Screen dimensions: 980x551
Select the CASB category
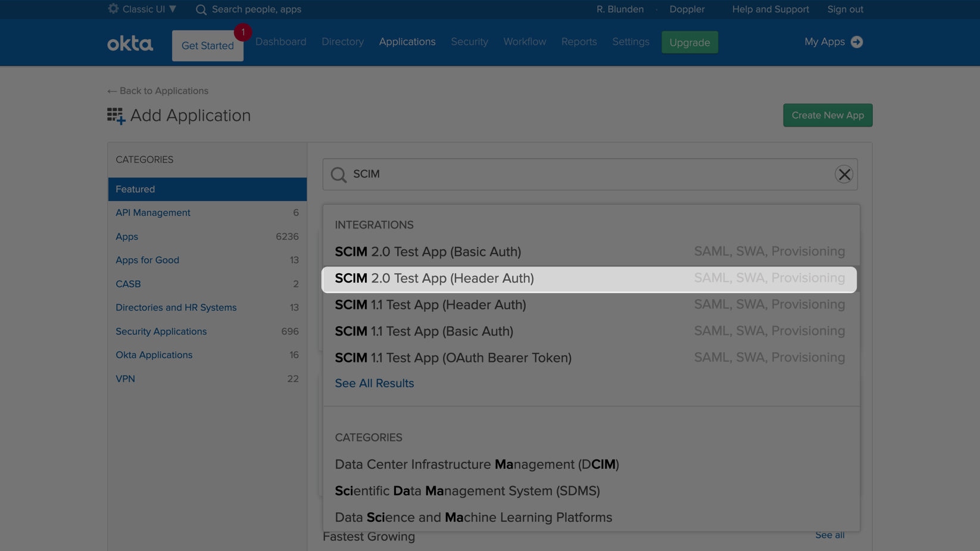207,284
